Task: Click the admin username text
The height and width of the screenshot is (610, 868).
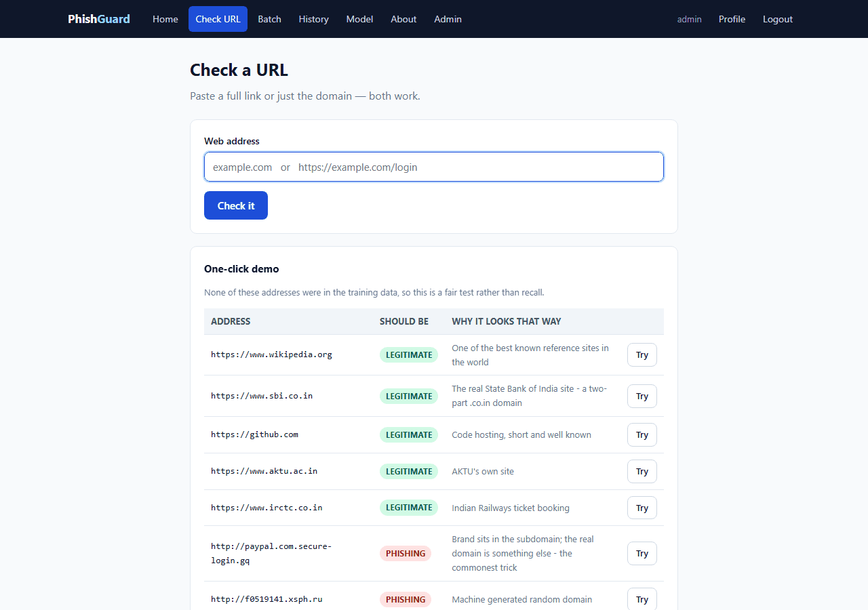Action: pos(689,19)
